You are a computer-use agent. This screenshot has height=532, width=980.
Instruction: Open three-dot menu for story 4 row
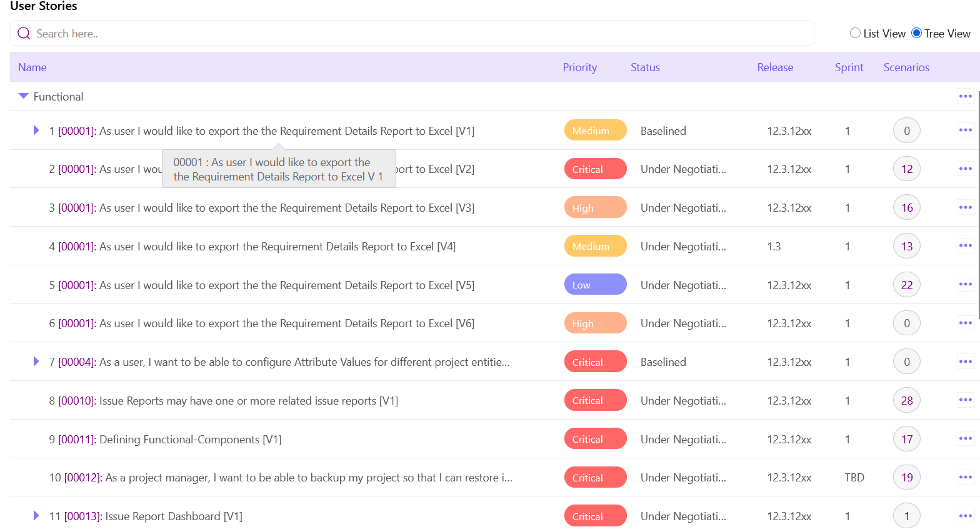click(x=965, y=246)
